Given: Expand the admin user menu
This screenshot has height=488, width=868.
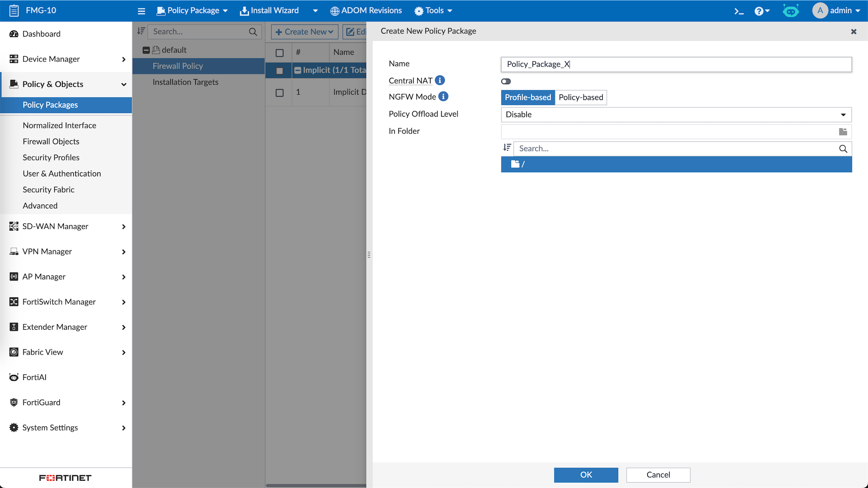Looking at the screenshot, I should [x=836, y=10].
